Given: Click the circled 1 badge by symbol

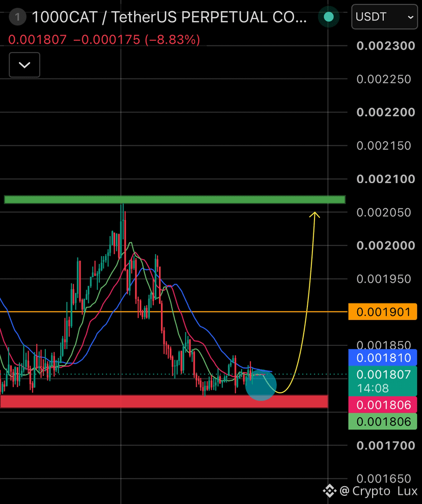Looking at the screenshot, I should click(x=18, y=17).
